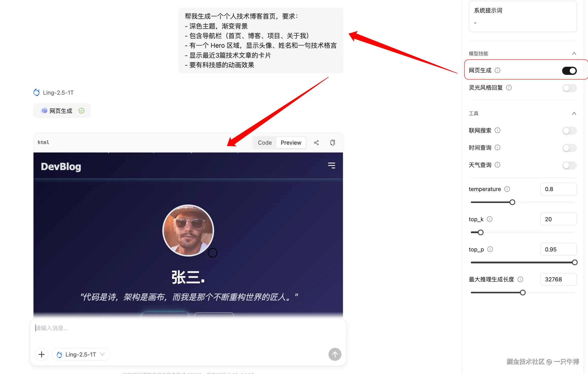Open the Ling-2.5-1T model selector dropdown
The height and width of the screenshot is (374, 588).
click(x=102, y=354)
